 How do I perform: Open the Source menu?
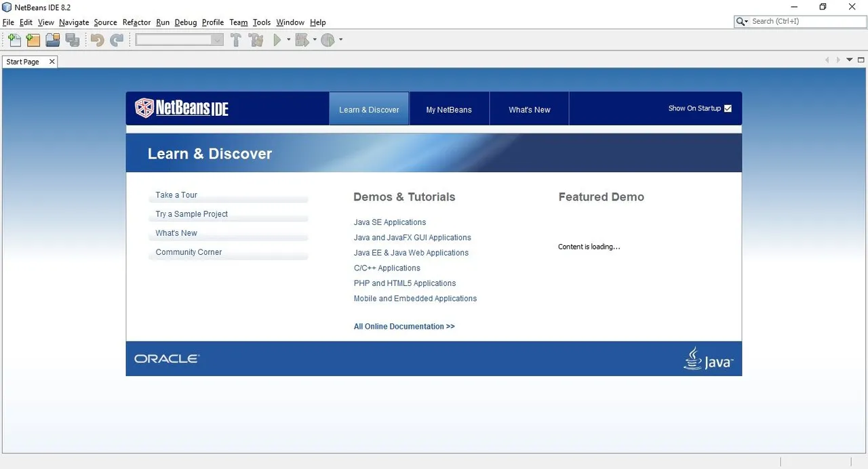click(x=105, y=22)
